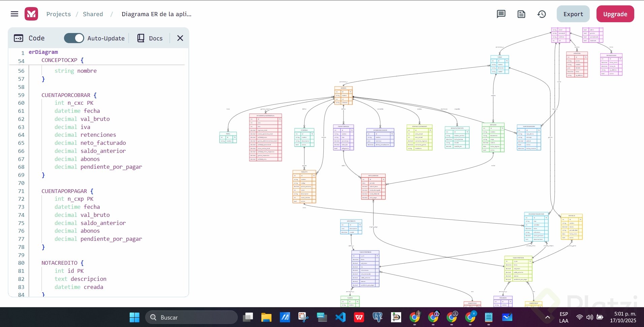Click 'CUENTAPORCOBRAR {' in the code
The height and width of the screenshot is (327, 644).
(69, 95)
